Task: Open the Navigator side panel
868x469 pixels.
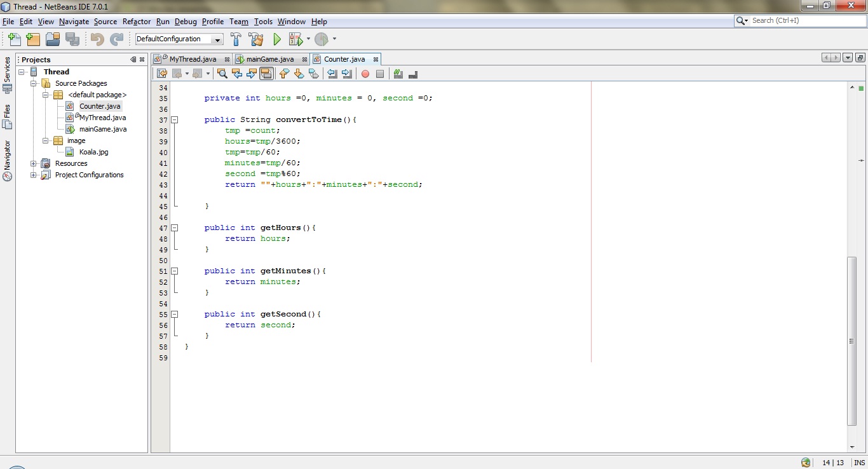Action: point(8,160)
